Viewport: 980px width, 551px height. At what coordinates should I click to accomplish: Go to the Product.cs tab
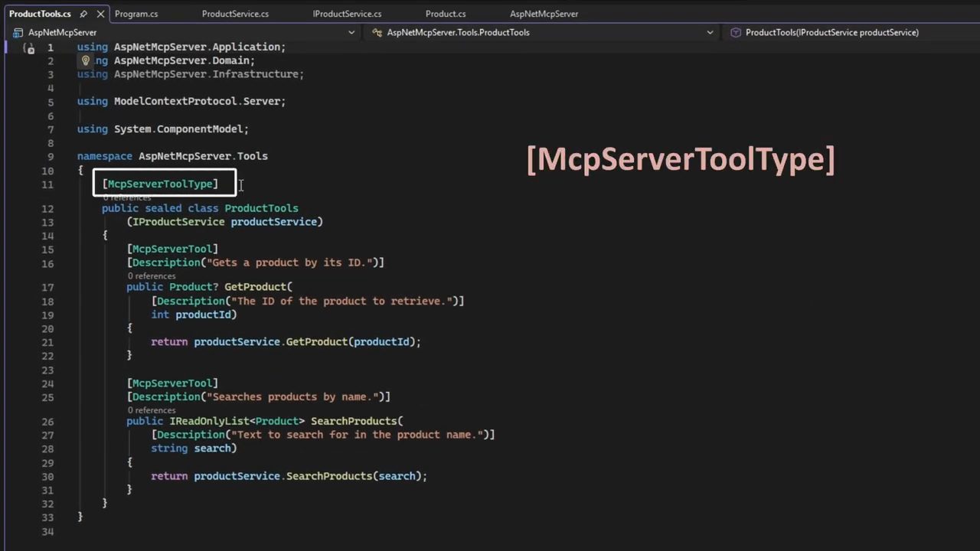tap(446, 14)
